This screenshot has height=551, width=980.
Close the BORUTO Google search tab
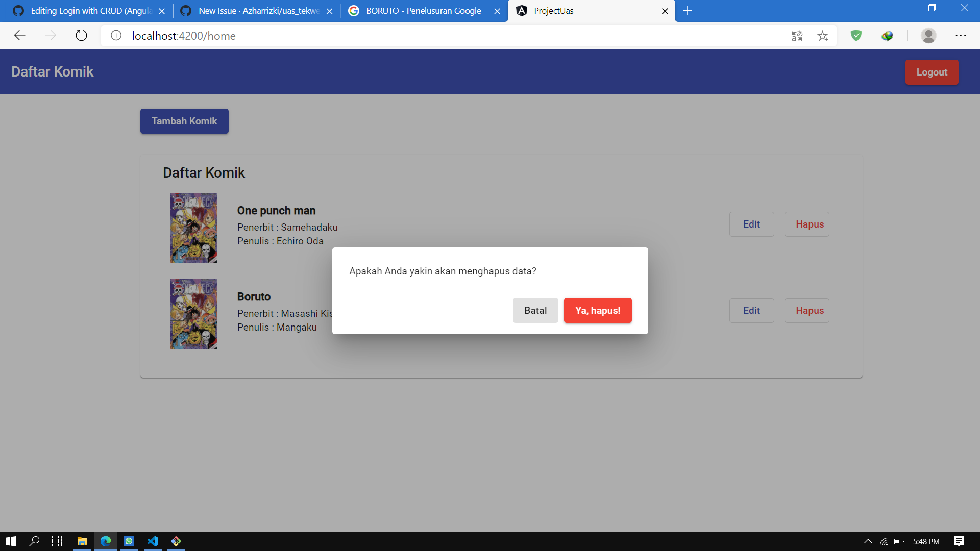click(x=497, y=11)
